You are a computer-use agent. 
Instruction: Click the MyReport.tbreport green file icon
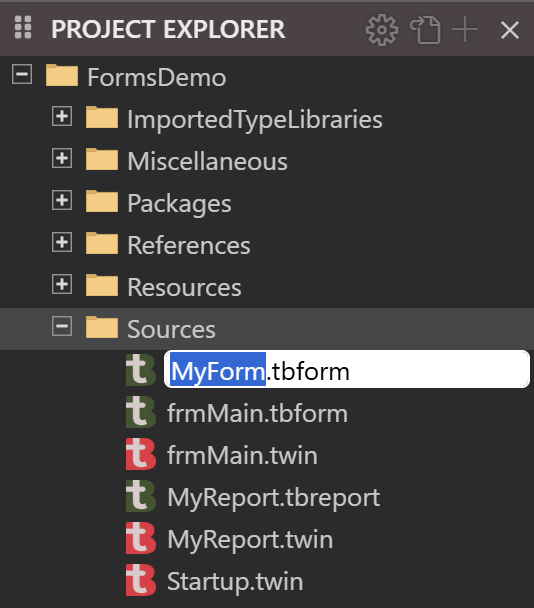pos(141,496)
